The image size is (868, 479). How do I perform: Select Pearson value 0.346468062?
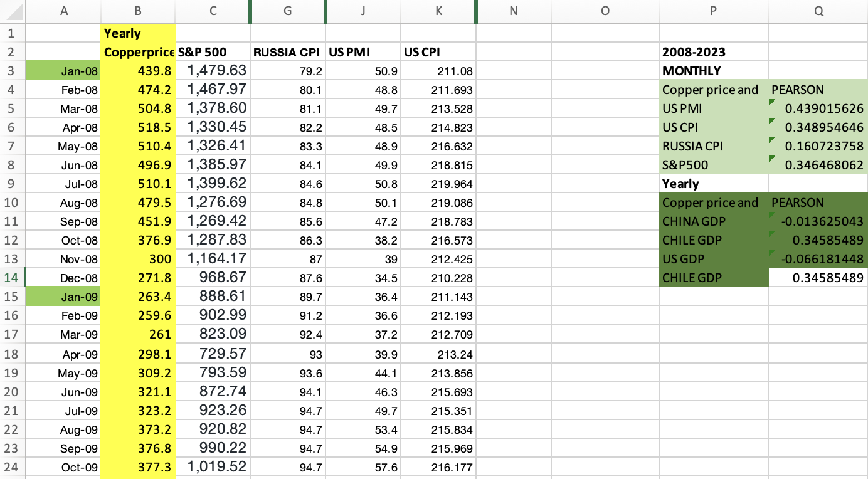818,165
